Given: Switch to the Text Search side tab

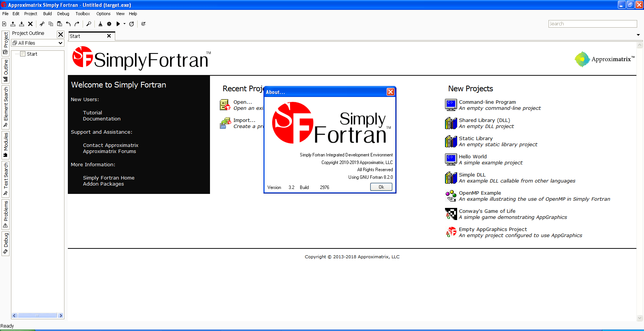Looking at the screenshot, I should (6, 179).
